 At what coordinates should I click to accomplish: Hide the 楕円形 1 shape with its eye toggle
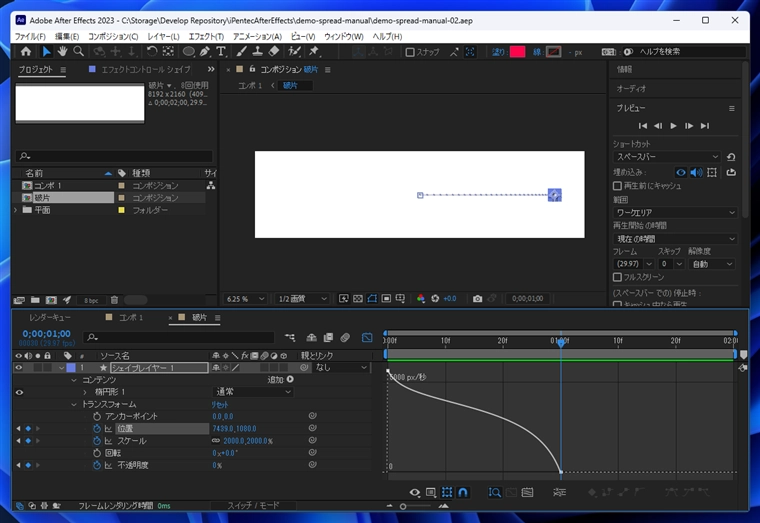click(x=19, y=392)
